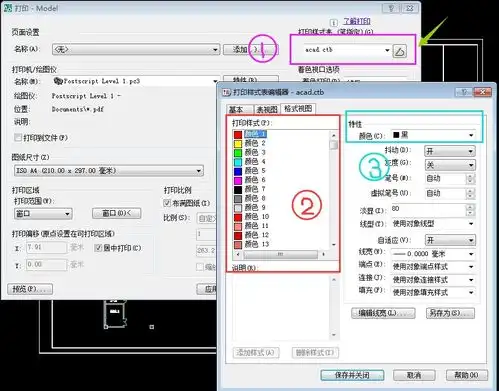
Task: Click 另存为 button
Action: pyautogui.click(x=450, y=313)
